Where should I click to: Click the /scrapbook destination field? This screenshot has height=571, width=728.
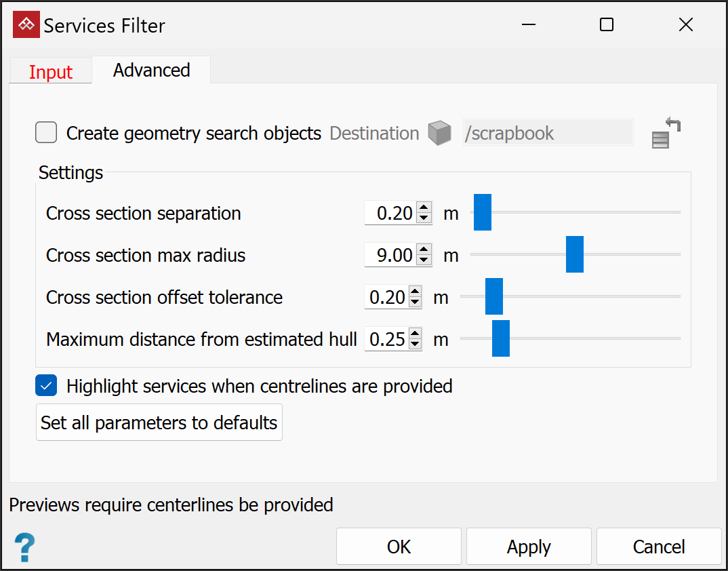point(547,134)
